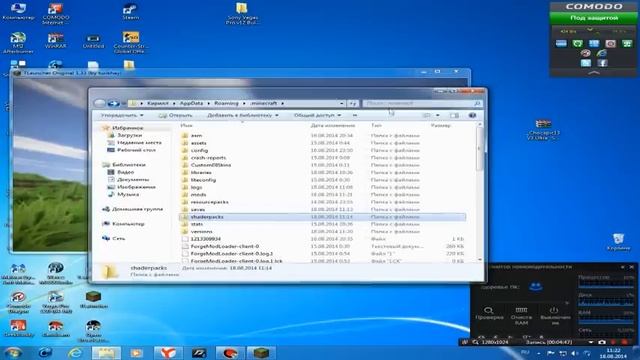Select Музыка in the navigation pane

pos(128,195)
